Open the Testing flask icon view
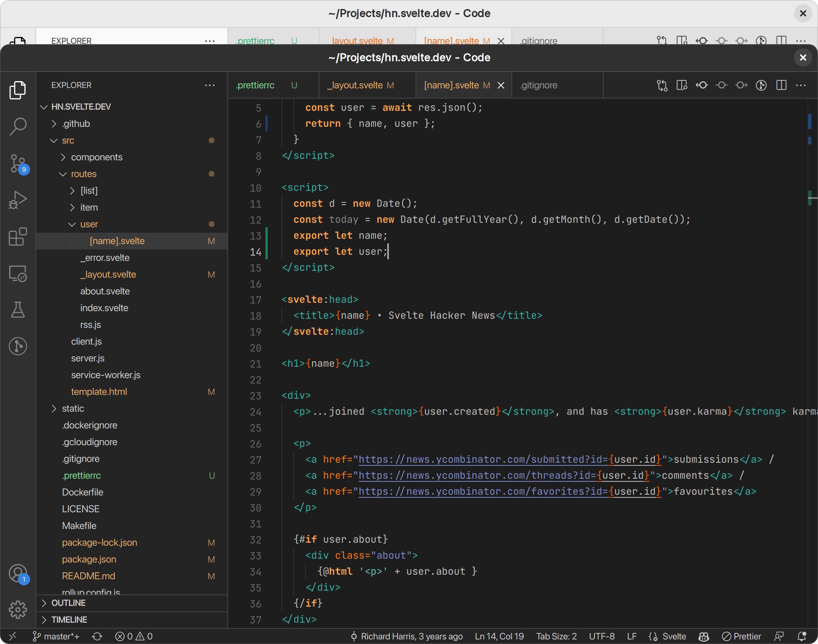Viewport: 818px width, 644px height. [18, 310]
